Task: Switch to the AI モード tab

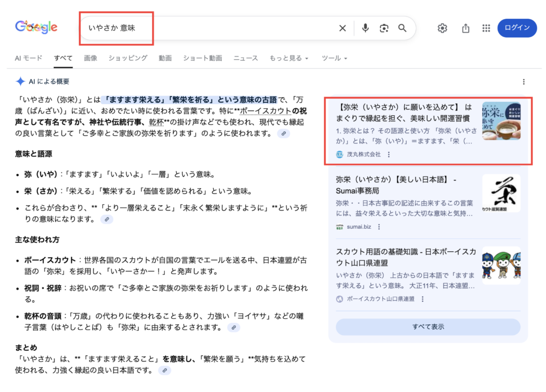Action: click(29, 58)
